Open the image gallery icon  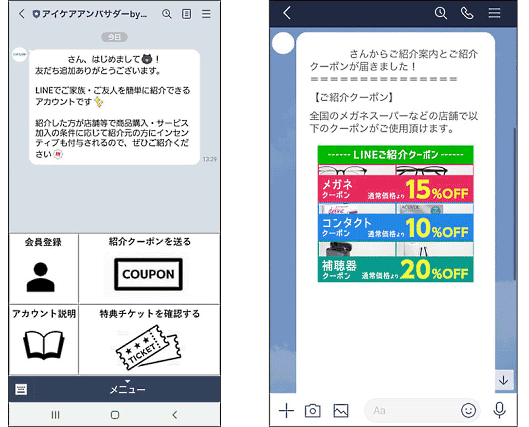[x=341, y=410]
